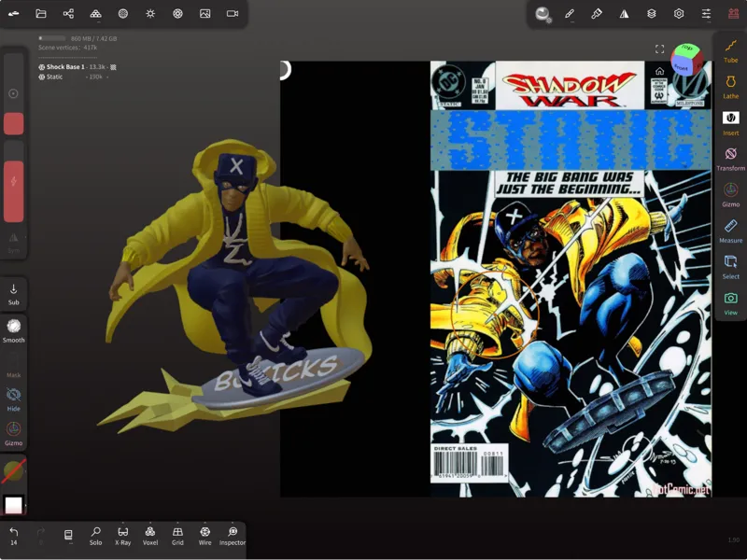Toggle fullscreen with the frame icon

tap(660, 49)
